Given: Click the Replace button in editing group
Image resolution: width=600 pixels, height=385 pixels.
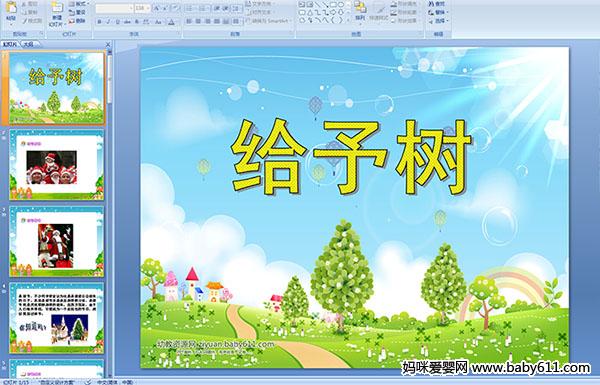Looking at the screenshot, I should pos(438,12).
